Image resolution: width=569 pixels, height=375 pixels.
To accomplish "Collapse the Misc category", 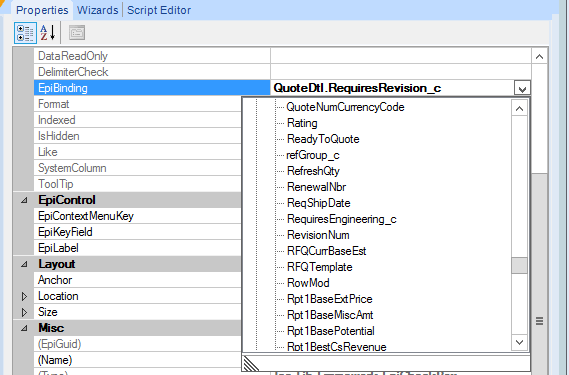I will tap(24, 328).
